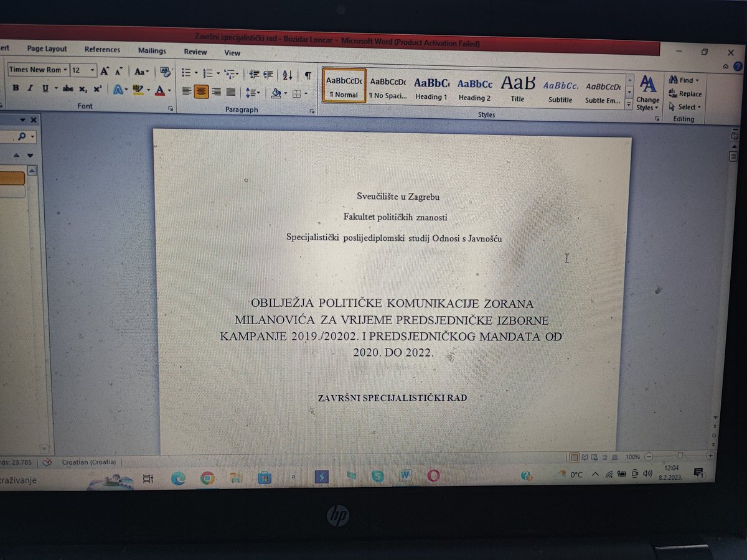This screenshot has height=560, width=747.
Task: Apply the Text Highlight Color icon
Action: click(139, 90)
